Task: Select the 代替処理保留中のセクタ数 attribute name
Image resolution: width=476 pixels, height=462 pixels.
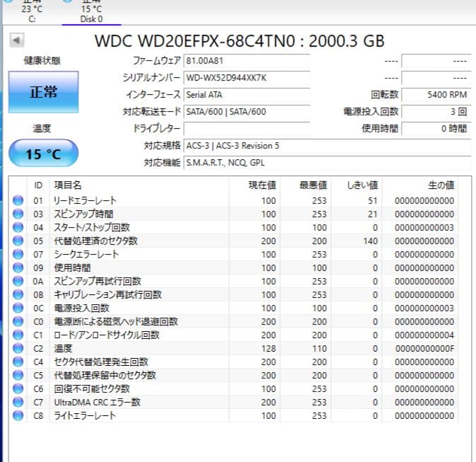Action: 105,375
